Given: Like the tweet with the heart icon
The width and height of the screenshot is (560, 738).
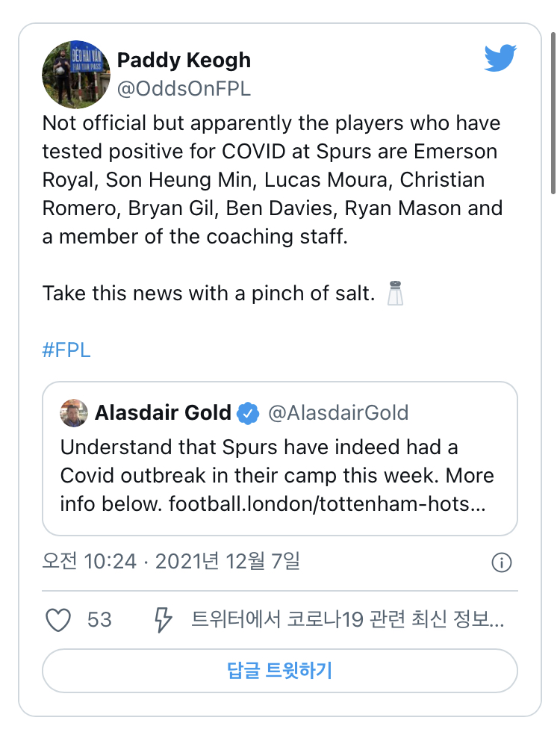Looking at the screenshot, I should (x=58, y=620).
